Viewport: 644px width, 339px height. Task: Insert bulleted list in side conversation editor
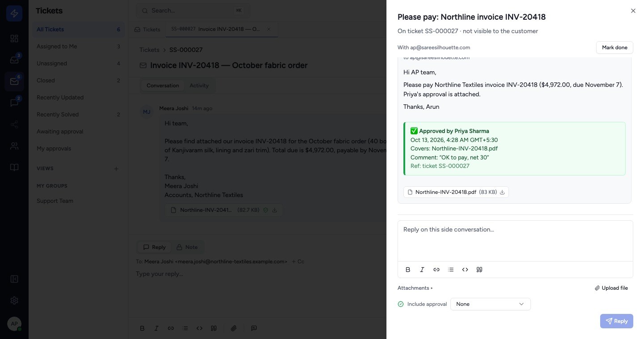(x=451, y=270)
